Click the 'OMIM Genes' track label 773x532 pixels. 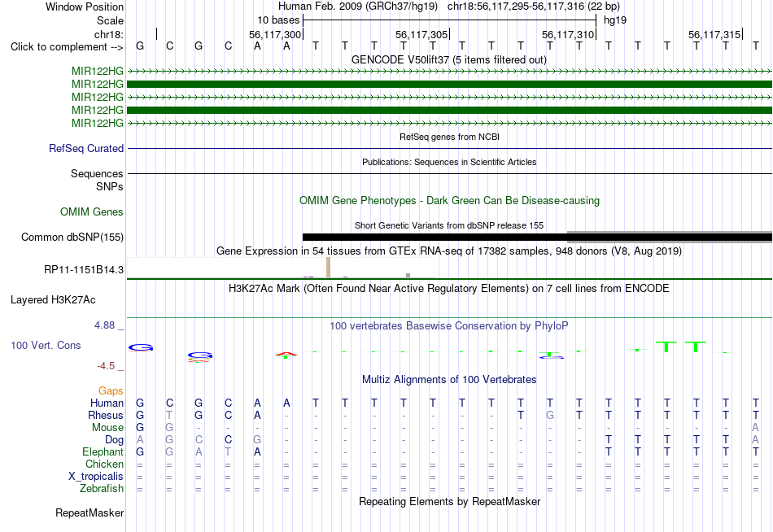click(x=92, y=212)
